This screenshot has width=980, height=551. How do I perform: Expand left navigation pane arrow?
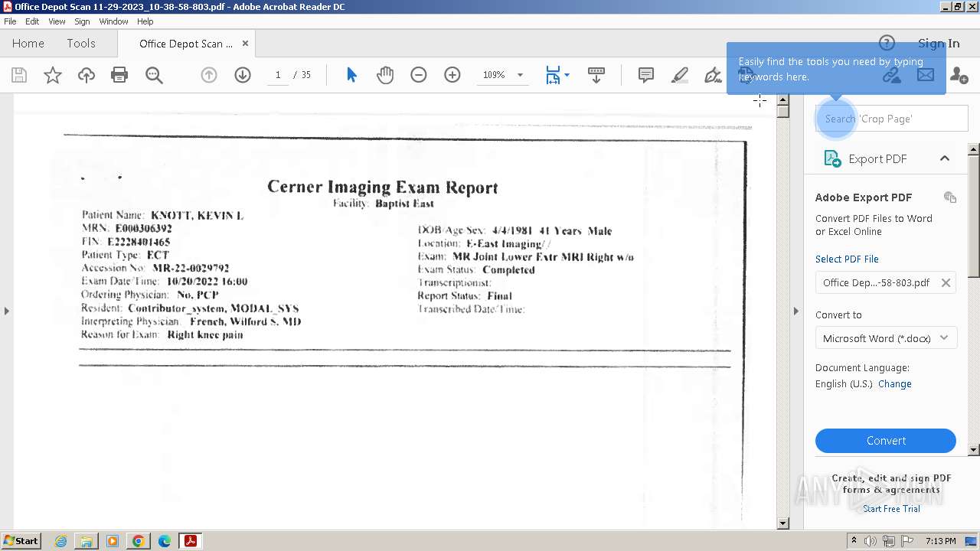click(x=6, y=311)
